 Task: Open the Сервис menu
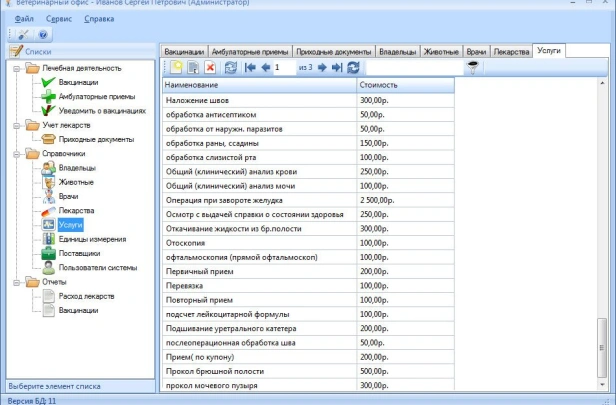58,19
